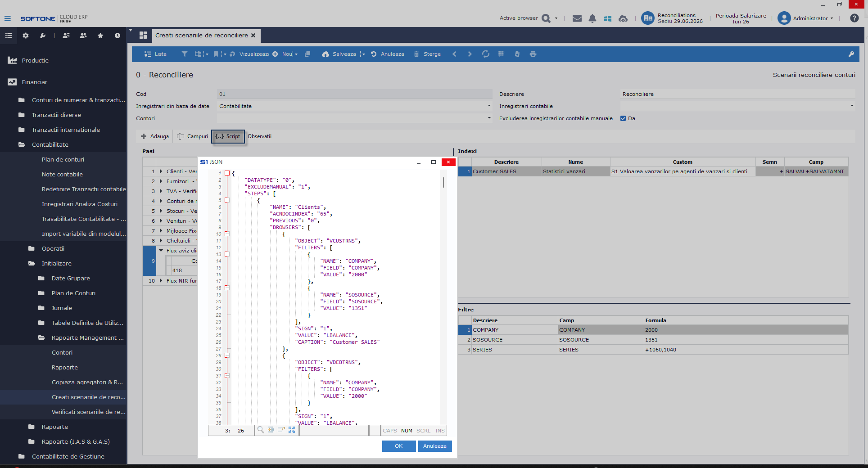Uncheck the Excluderea inregistrarilor contabile manuale checkbox

click(623, 118)
